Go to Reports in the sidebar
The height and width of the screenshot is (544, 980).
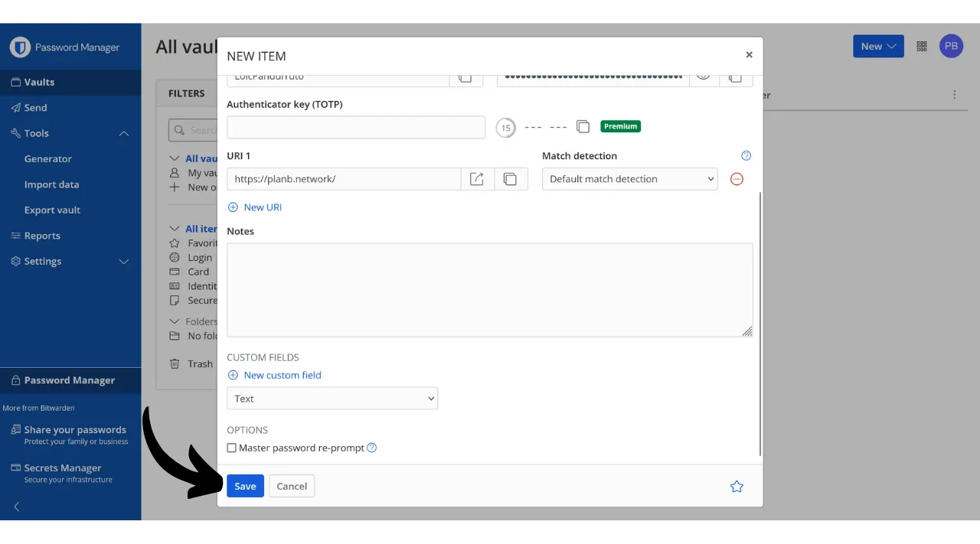click(42, 236)
